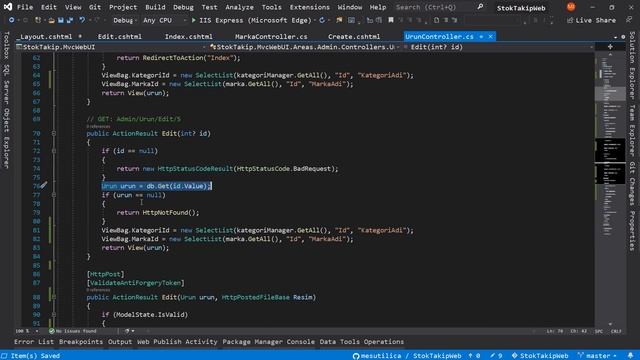Collapse the if block at line 72

[53, 151]
